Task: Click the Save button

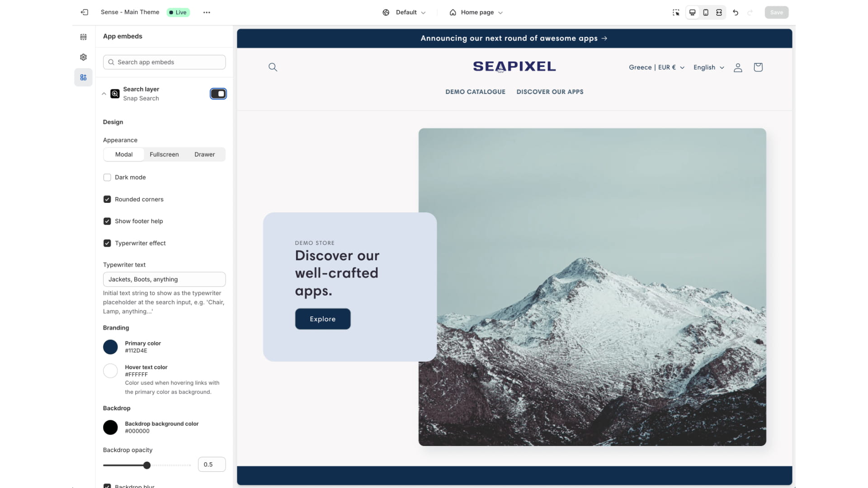Action: click(x=776, y=12)
